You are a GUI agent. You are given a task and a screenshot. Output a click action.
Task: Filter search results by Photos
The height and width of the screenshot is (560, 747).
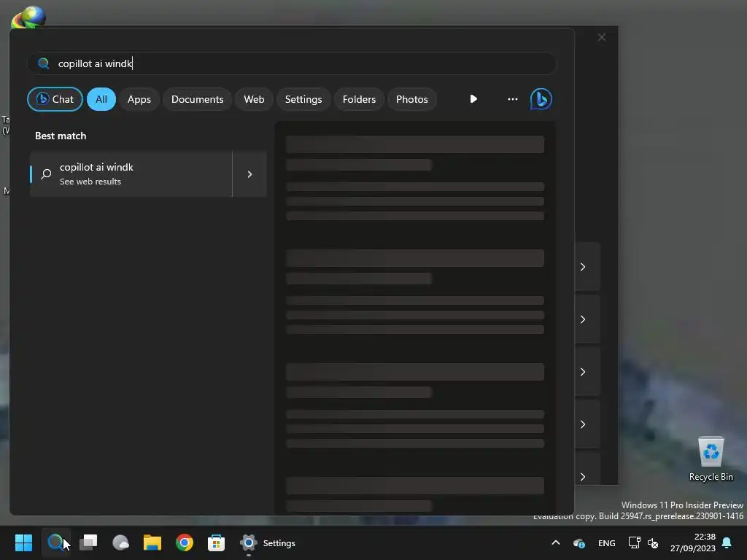pyautogui.click(x=412, y=99)
